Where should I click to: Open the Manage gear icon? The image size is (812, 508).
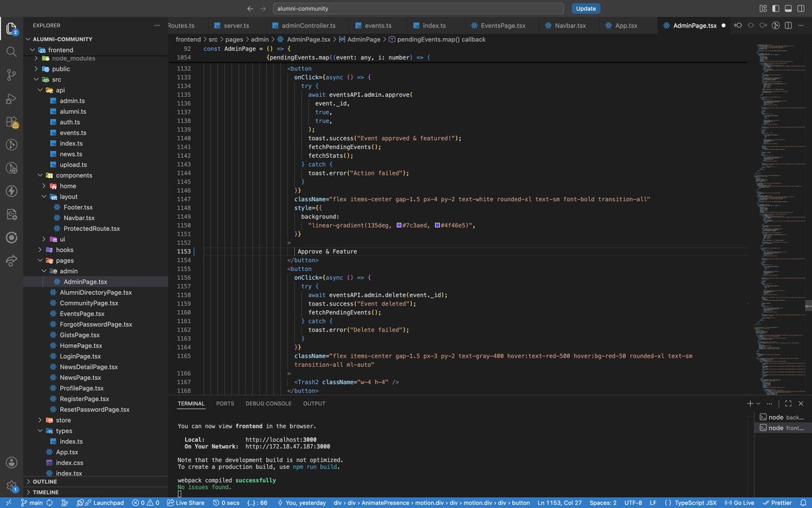[x=12, y=486]
